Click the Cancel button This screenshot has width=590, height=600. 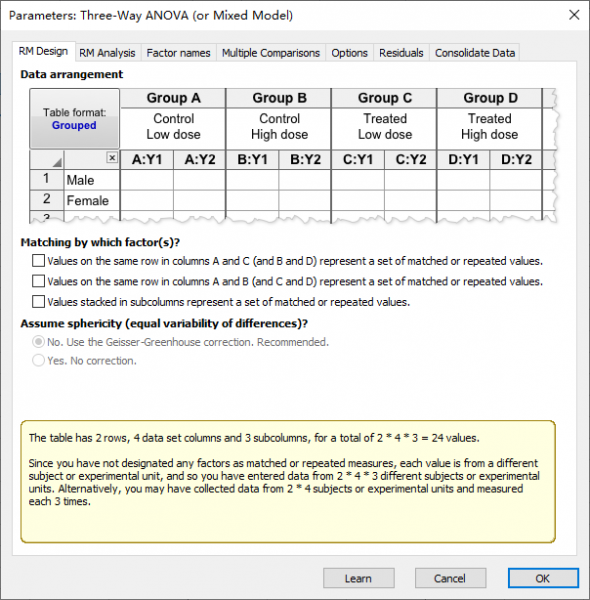(450, 578)
